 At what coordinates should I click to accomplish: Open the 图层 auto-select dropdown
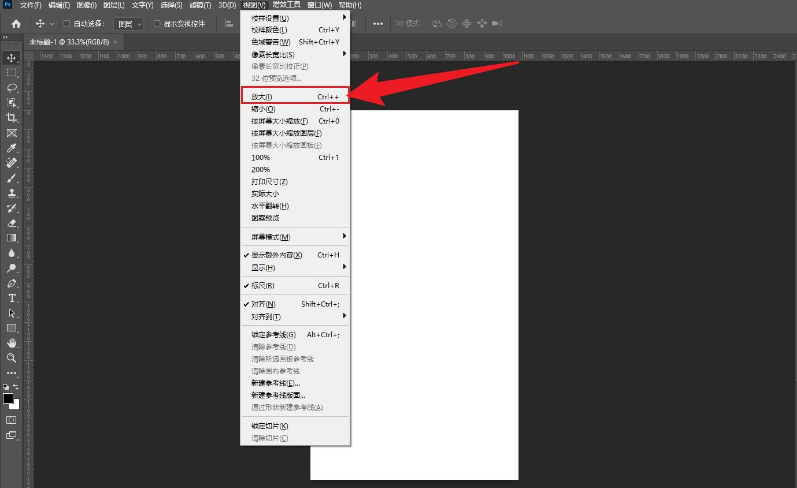click(x=128, y=23)
